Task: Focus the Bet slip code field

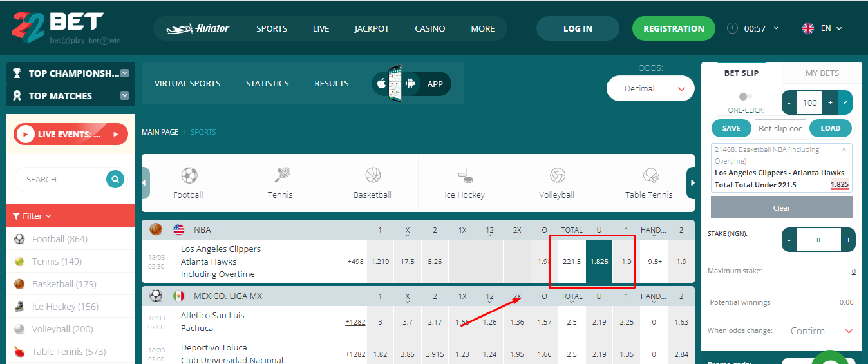Action: tap(780, 128)
